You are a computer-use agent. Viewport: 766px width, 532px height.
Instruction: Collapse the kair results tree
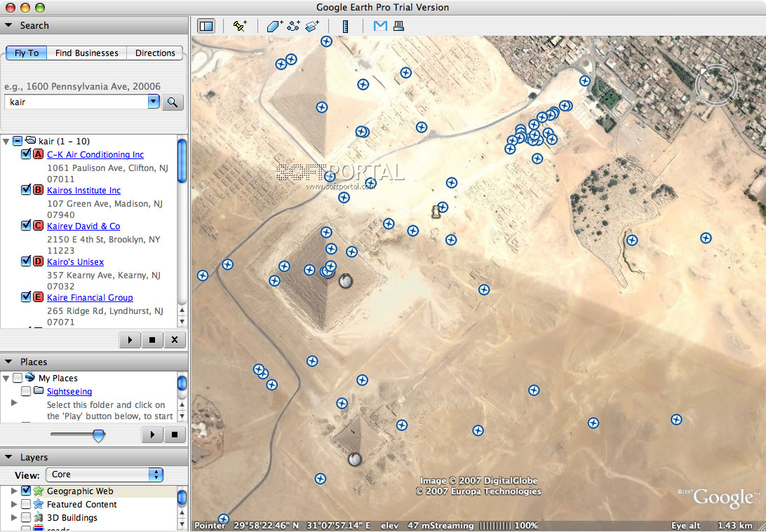pos(6,142)
